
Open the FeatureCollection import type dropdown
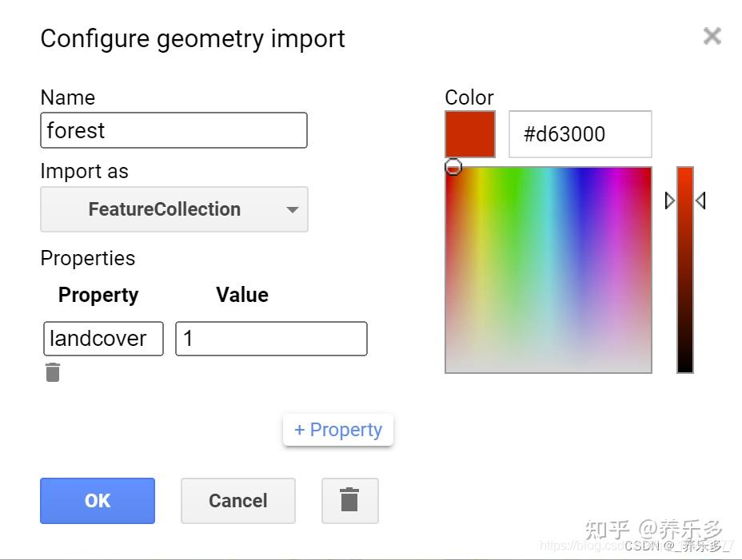click(x=174, y=209)
